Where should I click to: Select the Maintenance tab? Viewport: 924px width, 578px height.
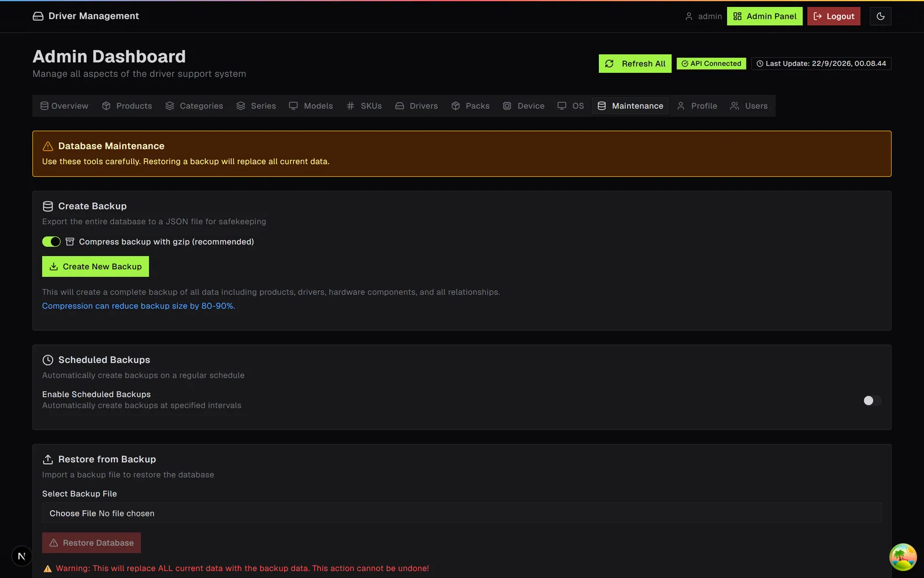pyautogui.click(x=630, y=106)
